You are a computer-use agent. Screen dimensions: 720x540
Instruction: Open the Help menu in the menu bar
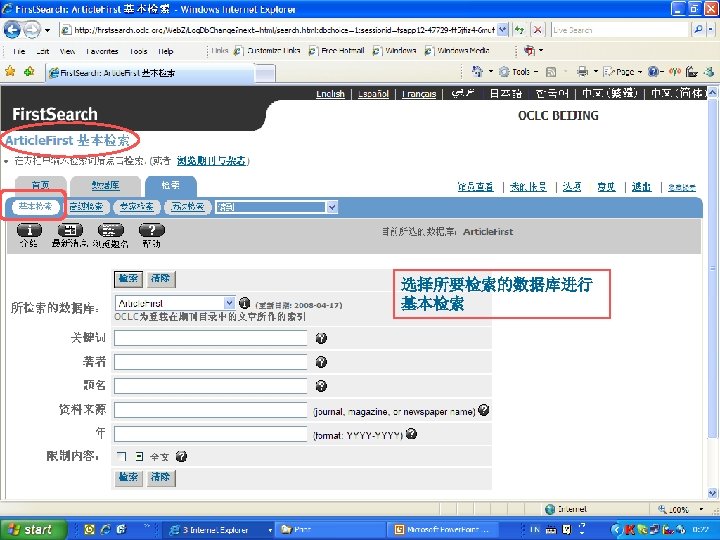pos(166,51)
